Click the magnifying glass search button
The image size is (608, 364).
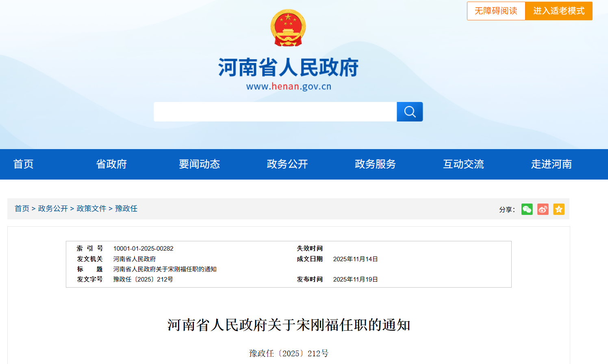click(x=410, y=112)
